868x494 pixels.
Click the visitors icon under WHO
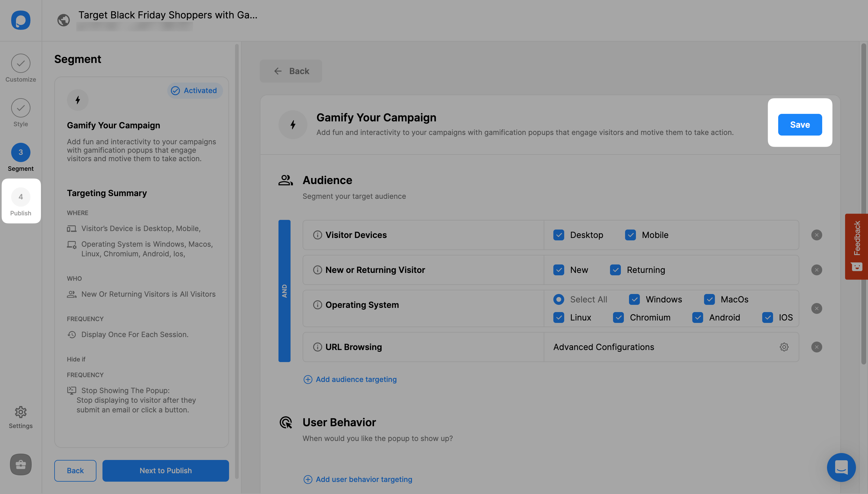coord(72,294)
